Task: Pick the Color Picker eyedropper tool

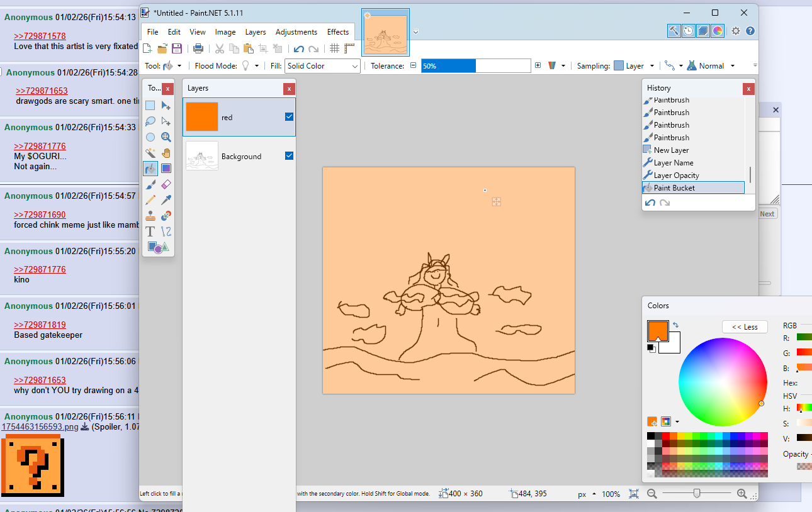Action: tap(166, 200)
